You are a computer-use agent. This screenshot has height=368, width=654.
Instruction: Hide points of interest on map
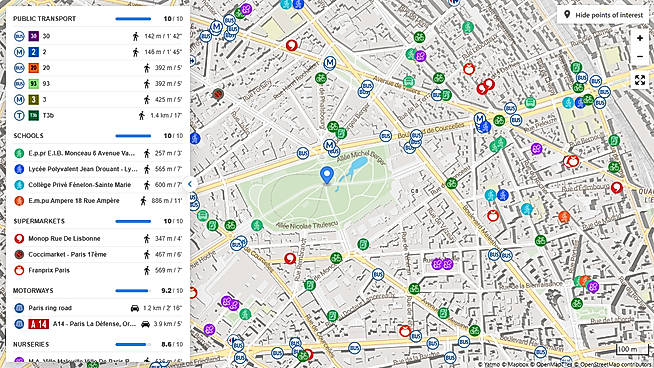point(603,15)
